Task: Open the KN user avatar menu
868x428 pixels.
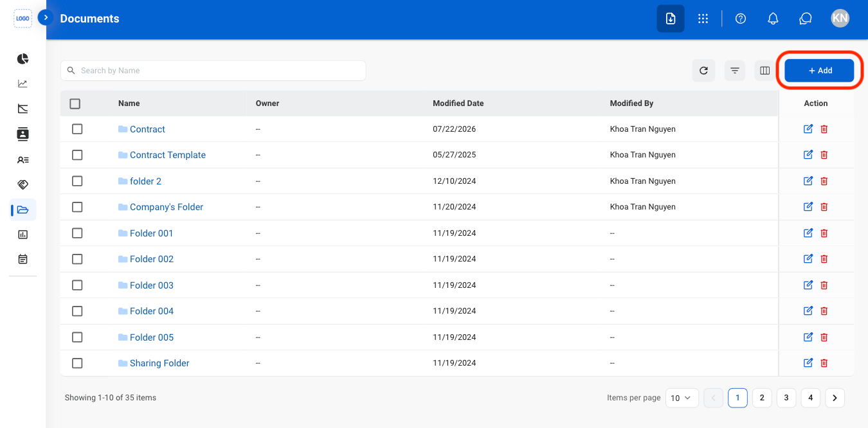Action: (x=840, y=18)
